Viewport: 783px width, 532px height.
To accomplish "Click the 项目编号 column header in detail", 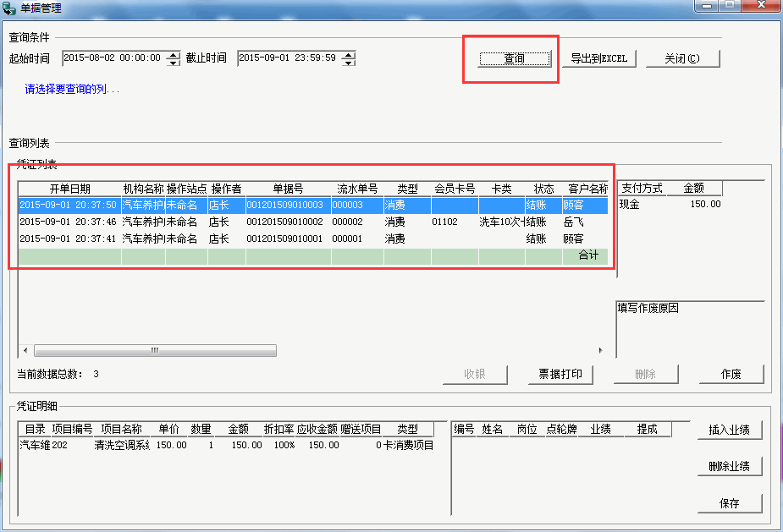I will [x=72, y=429].
